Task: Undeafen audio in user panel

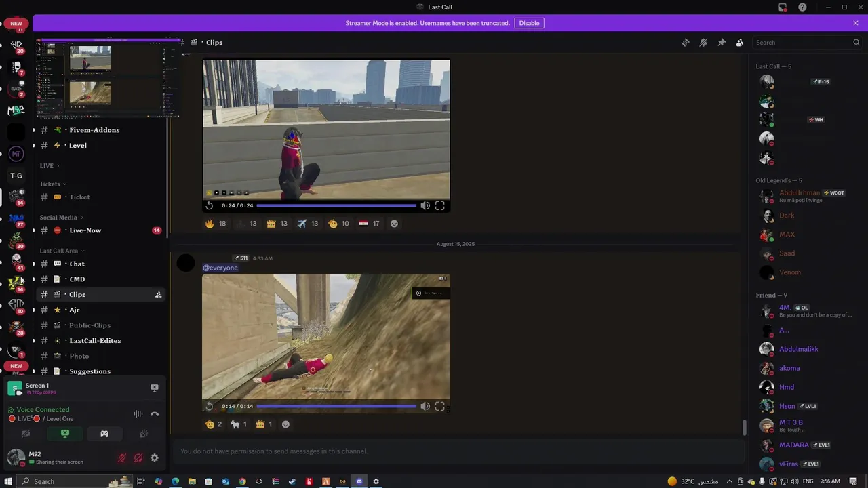Action: [138, 458]
